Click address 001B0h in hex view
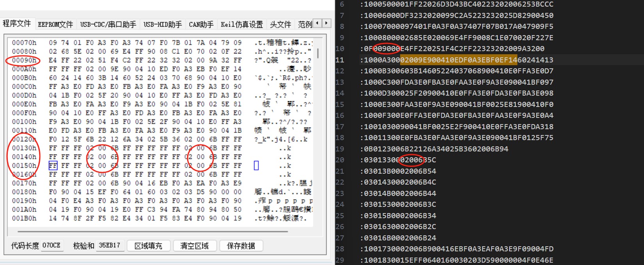The height and width of the screenshot is (265, 644). click(x=24, y=218)
